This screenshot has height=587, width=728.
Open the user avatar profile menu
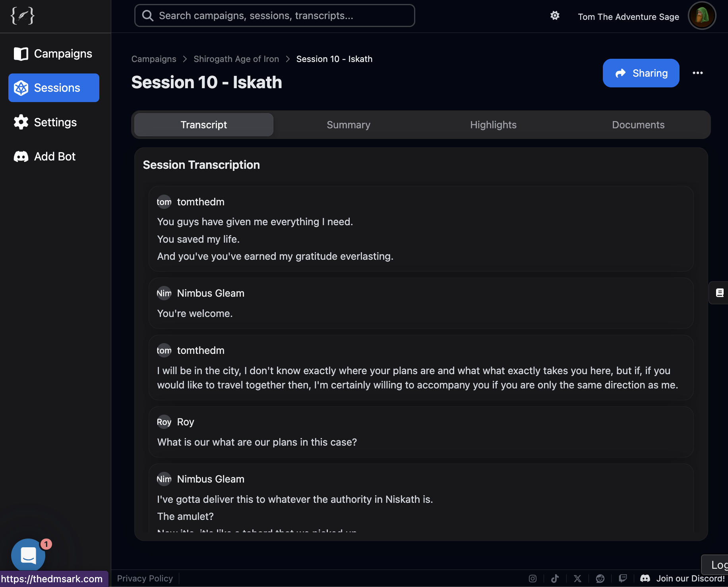702,16
